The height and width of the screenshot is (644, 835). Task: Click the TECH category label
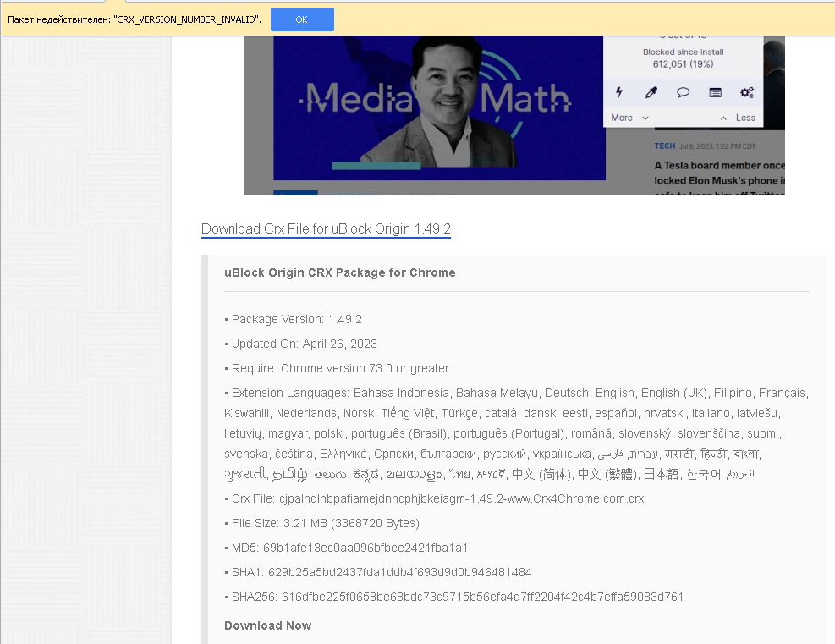pos(665,146)
